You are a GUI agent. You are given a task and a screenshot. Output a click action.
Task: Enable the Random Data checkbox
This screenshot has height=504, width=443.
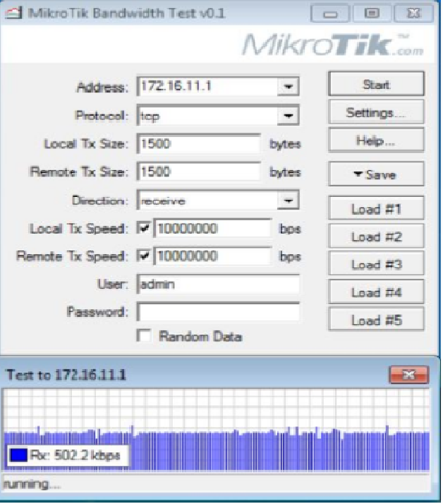tap(144, 335)
